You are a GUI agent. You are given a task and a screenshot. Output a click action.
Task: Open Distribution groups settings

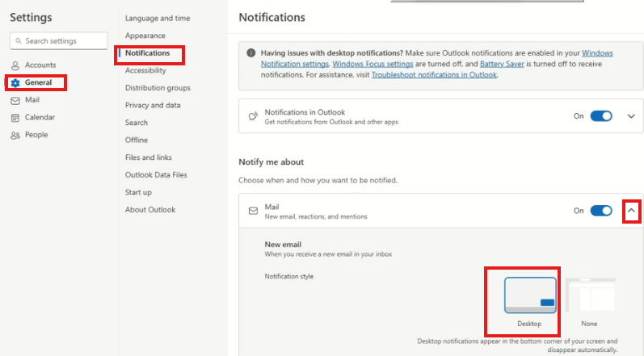(158, 88)
